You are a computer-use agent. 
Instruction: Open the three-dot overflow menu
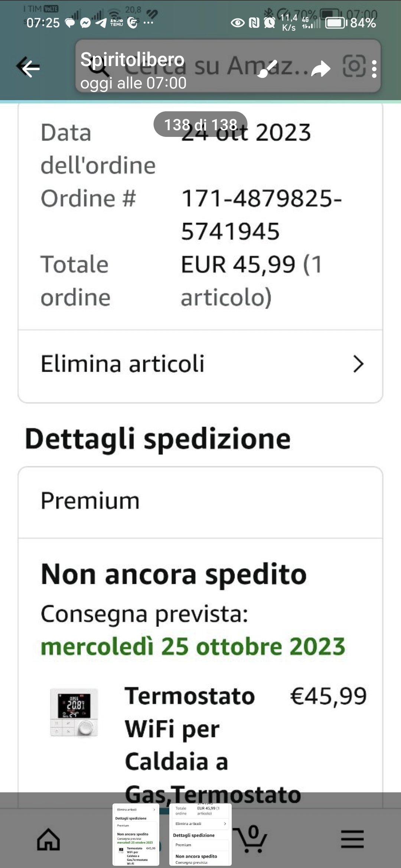click(374, 69)
